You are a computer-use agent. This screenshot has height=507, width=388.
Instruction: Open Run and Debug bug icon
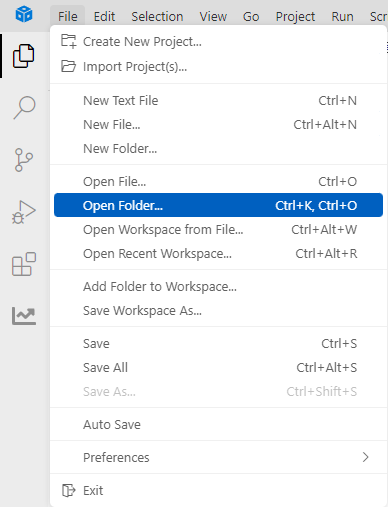tap(24, 212)
